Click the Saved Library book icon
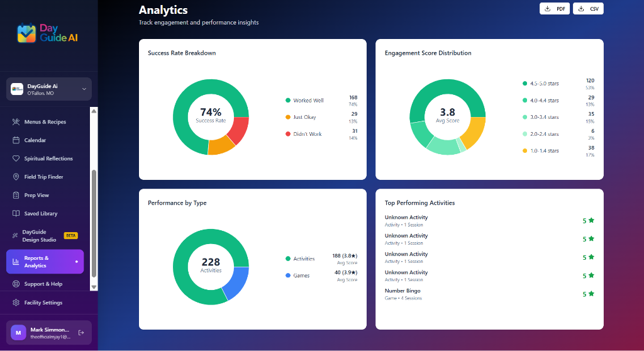Viewport: 644px width, 351px height. click(16, 213)
